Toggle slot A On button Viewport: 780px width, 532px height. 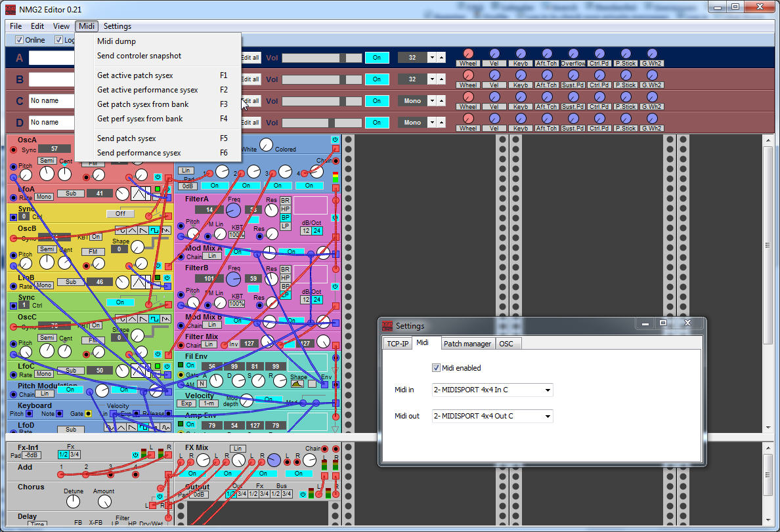pos(377,58)
